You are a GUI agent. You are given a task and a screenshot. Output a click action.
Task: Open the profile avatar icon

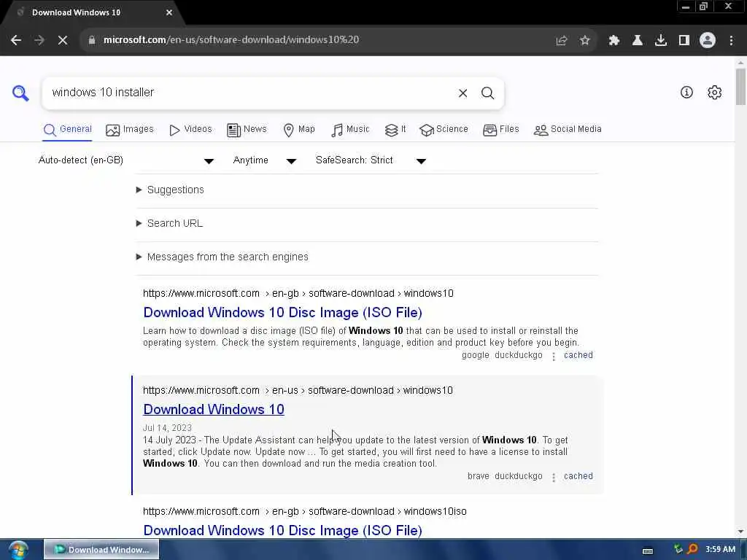708,40
